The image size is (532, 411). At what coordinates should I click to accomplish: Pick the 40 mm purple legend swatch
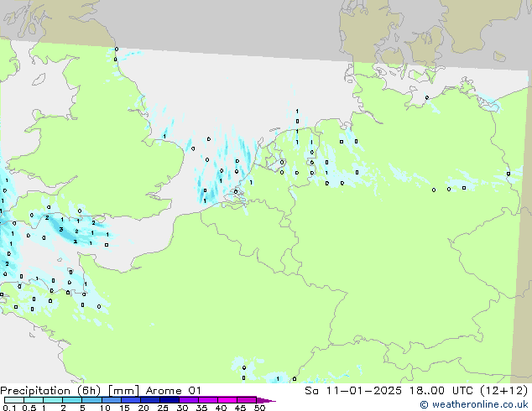[230, 400]
